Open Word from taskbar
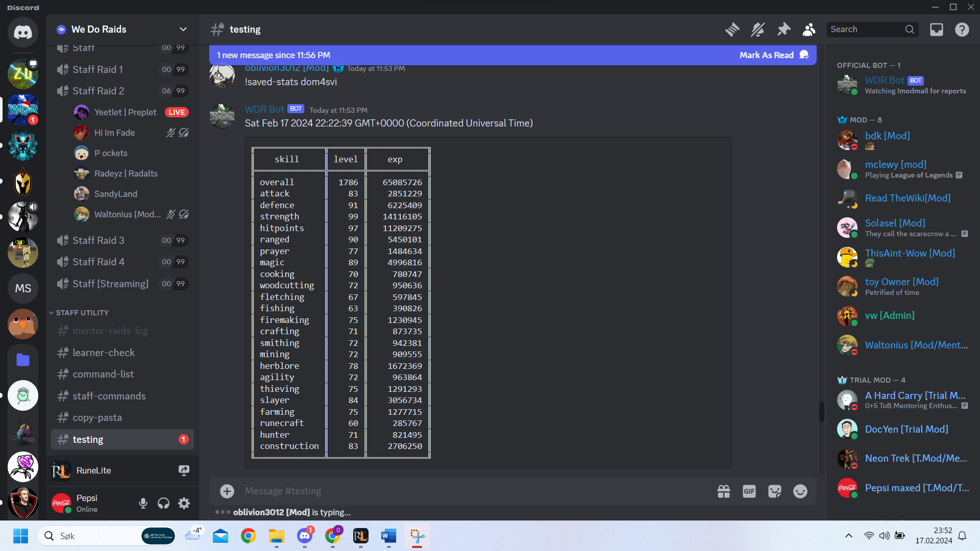980x551 pixels. [388, 536]
